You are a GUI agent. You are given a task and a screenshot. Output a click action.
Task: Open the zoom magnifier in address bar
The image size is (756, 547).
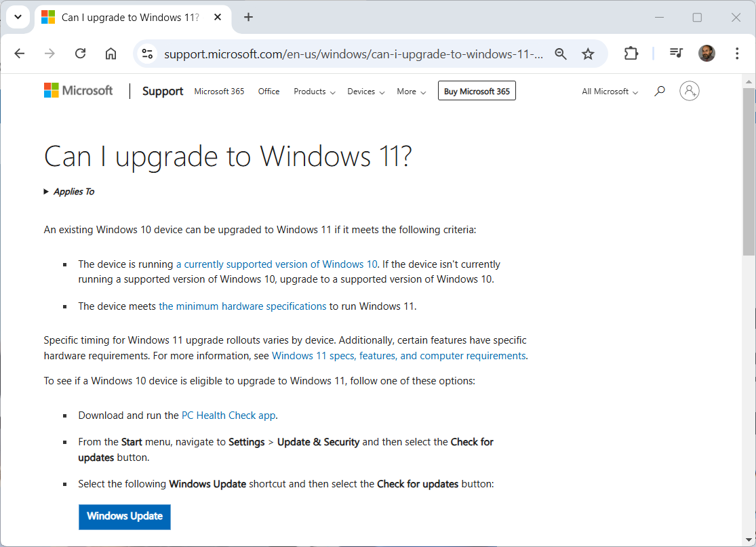pos(560,54)
